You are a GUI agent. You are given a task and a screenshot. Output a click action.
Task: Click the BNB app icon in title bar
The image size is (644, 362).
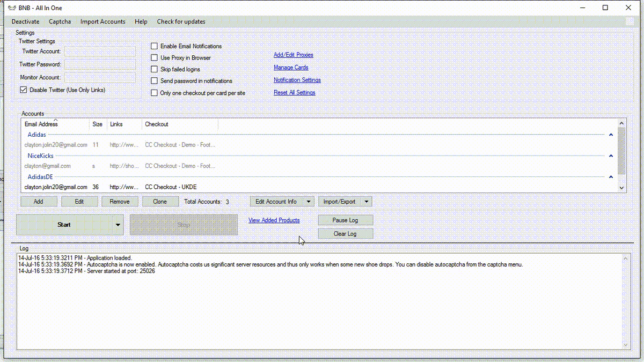tap(11, 8)
